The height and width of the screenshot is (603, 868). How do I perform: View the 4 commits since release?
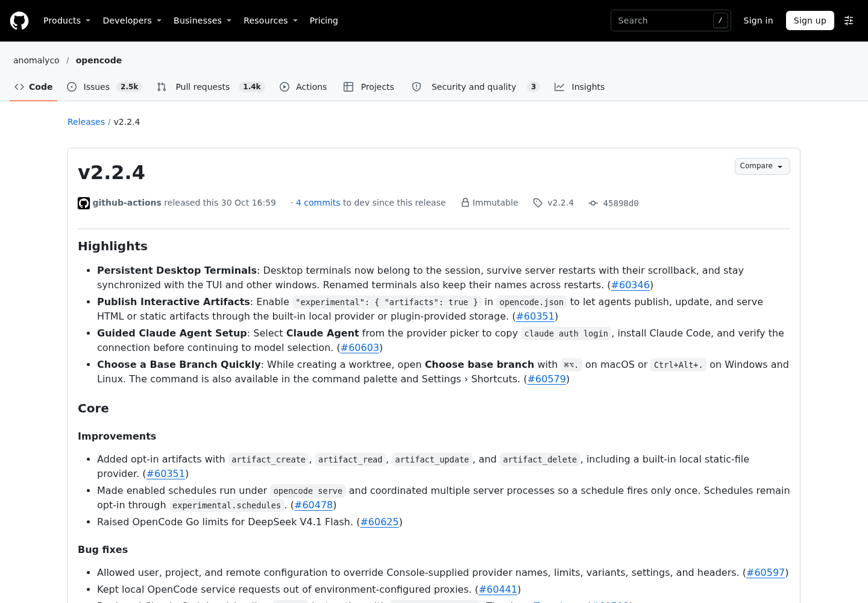[x=318, y=203]
